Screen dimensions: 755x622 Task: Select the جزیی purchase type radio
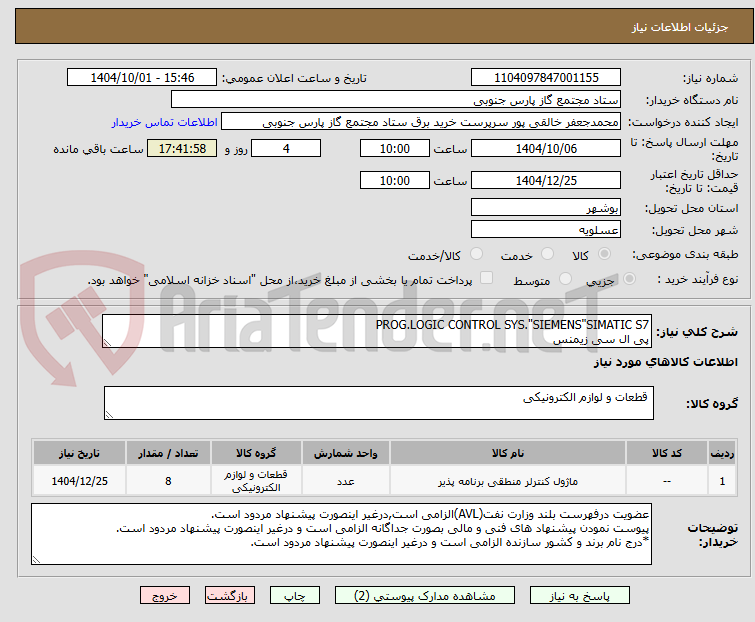click(629, 279)
